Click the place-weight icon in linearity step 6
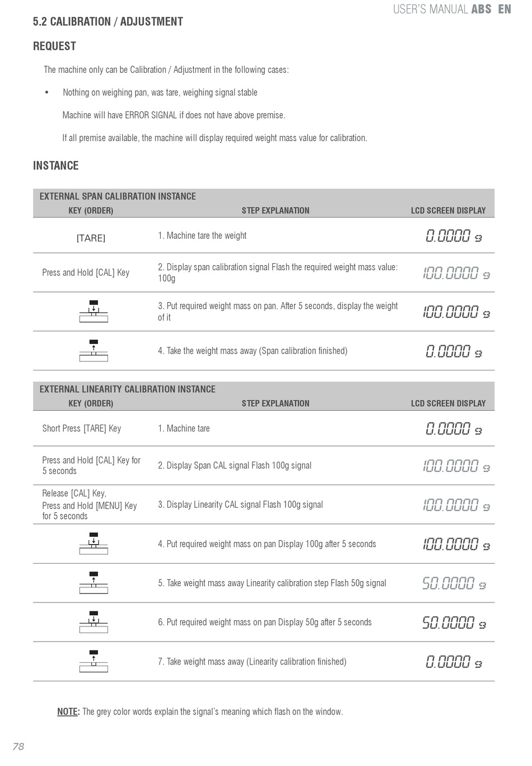This screenshot has height=766, width=532. coord(94,622)
